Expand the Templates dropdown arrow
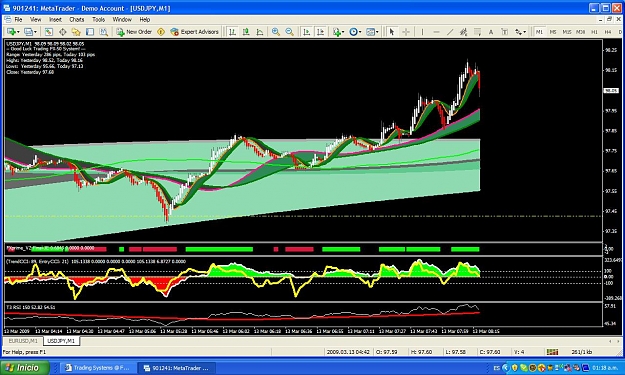 point(377,32)
